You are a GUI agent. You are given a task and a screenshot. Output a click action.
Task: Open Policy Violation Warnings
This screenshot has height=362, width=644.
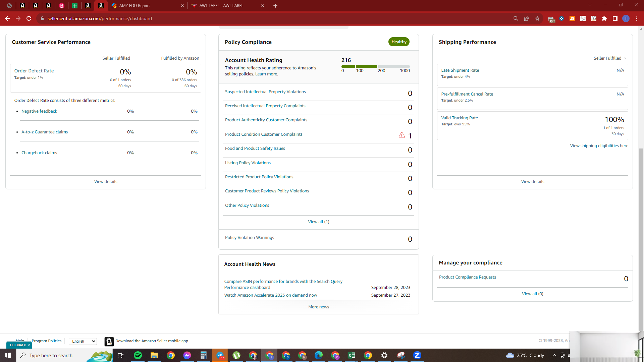250,238
